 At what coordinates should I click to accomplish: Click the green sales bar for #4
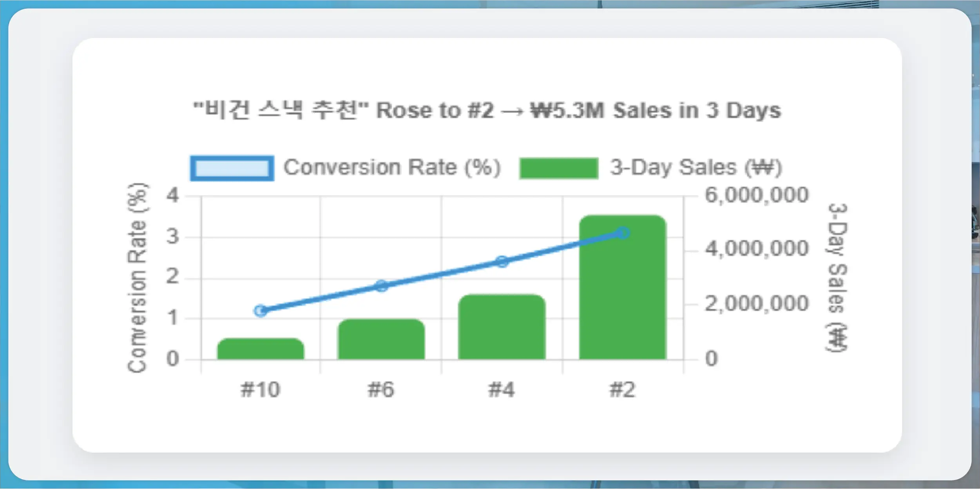pos(502,327)
